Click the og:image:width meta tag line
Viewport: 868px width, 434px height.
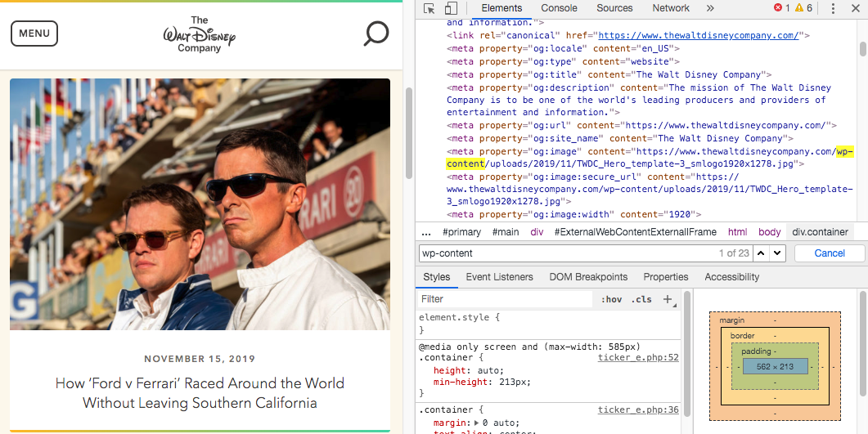click(573, 215)
